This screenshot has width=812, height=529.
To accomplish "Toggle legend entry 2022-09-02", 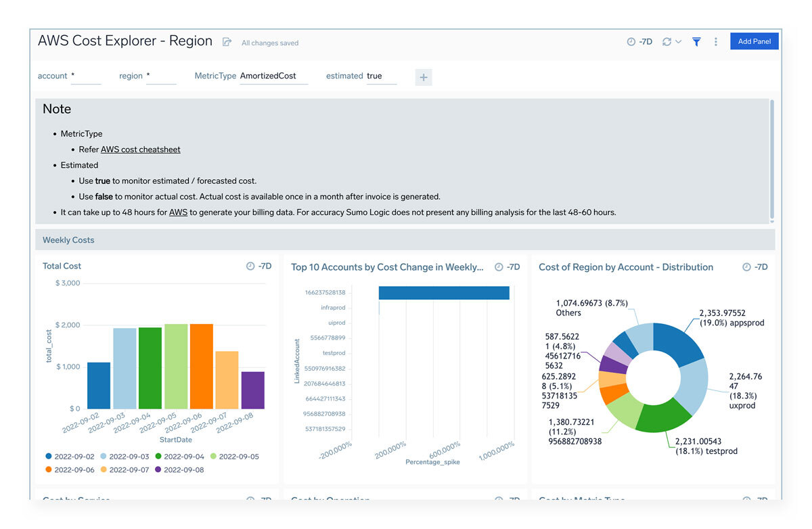I will pyautogui.click(x=70, y=457).
